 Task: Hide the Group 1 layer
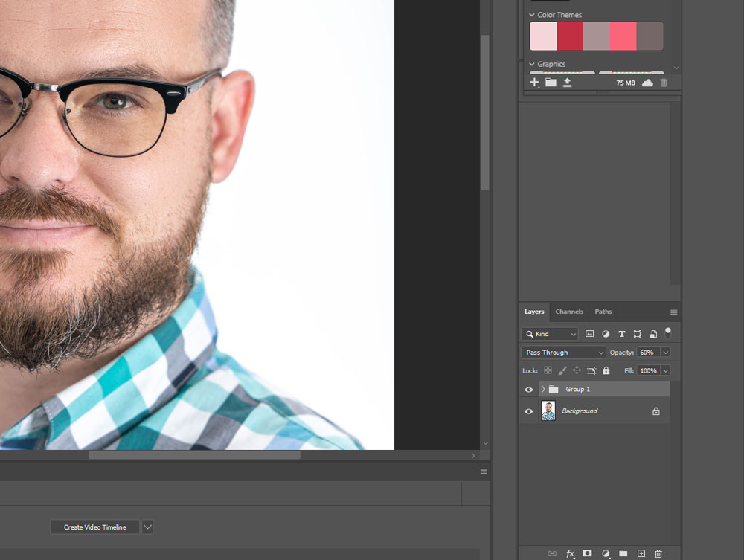pyautogui.click(x=529, y=390)
